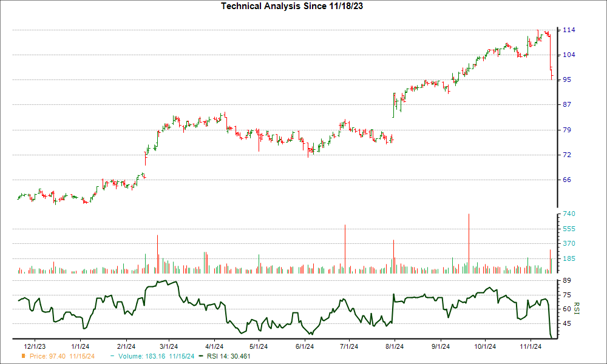607x364 pixels.
Task: Click the 6/1/24 date label
Action: (305, 346)
